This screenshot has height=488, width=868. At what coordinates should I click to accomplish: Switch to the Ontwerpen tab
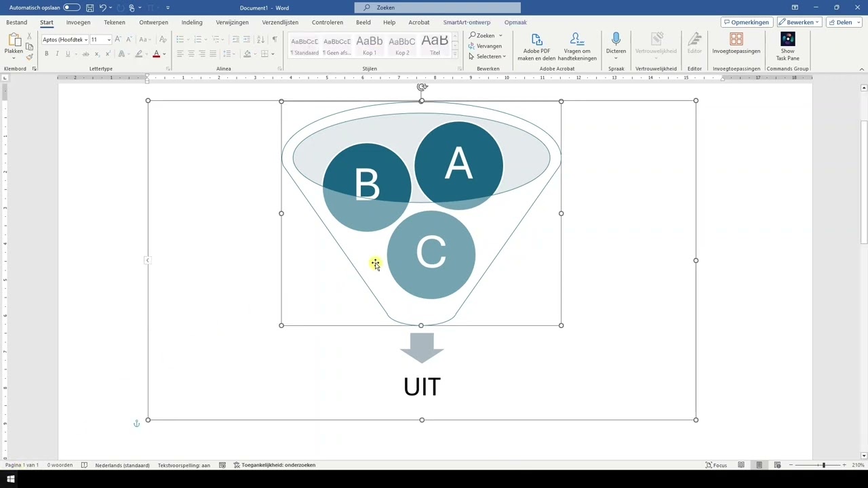(x=153, y=22)
